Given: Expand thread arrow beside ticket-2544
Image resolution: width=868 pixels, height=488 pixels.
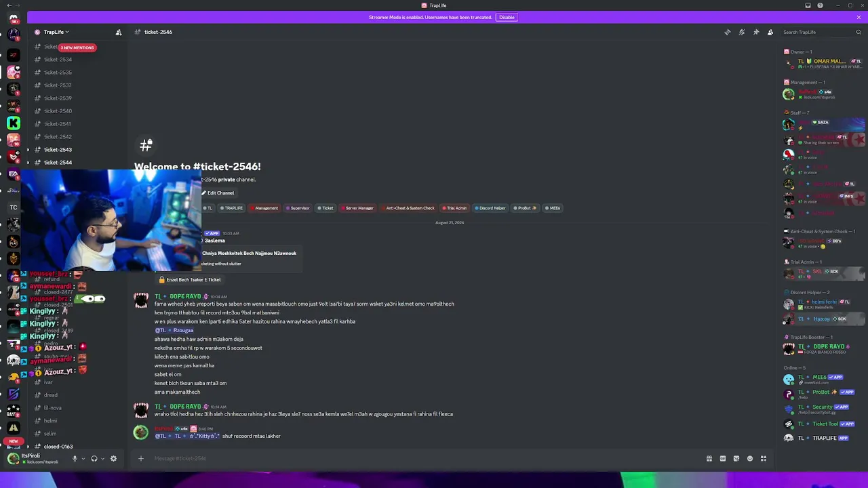Looking at the screenshot, I should tap(28, 163).
